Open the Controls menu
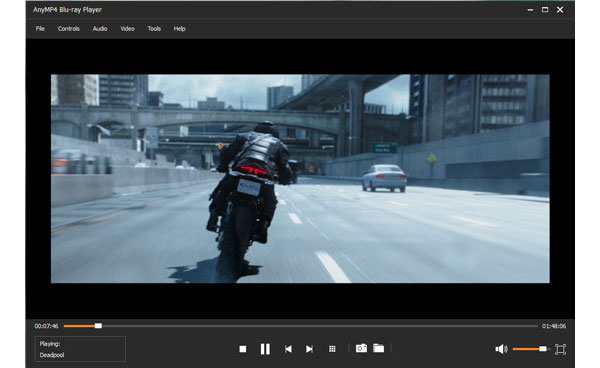This screenshot has height=368, width=600. coord(68,29)
